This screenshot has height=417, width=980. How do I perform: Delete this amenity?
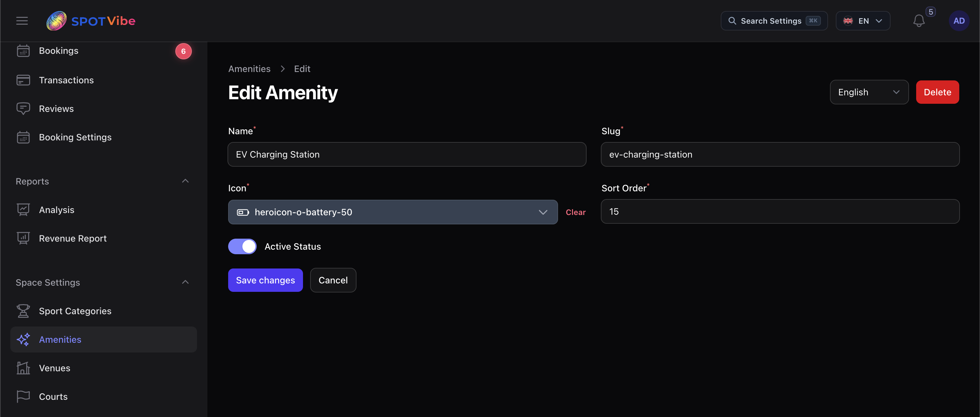938,92
